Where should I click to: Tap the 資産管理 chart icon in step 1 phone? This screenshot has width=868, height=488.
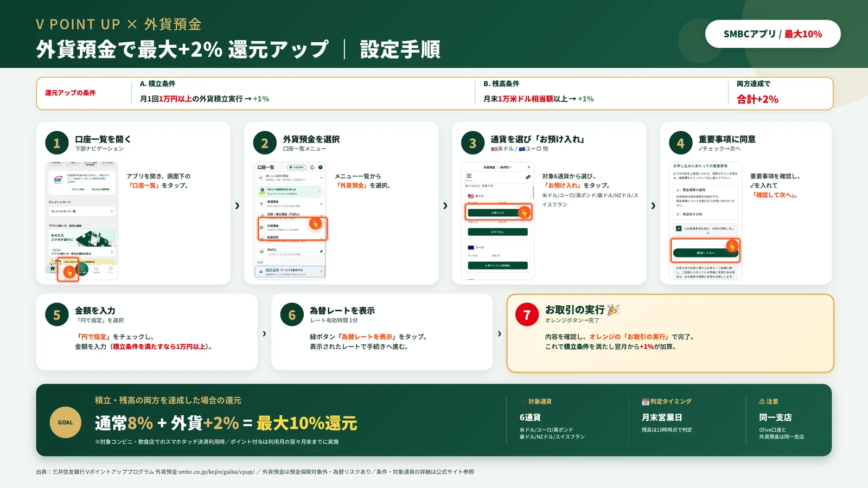(96, 268)
